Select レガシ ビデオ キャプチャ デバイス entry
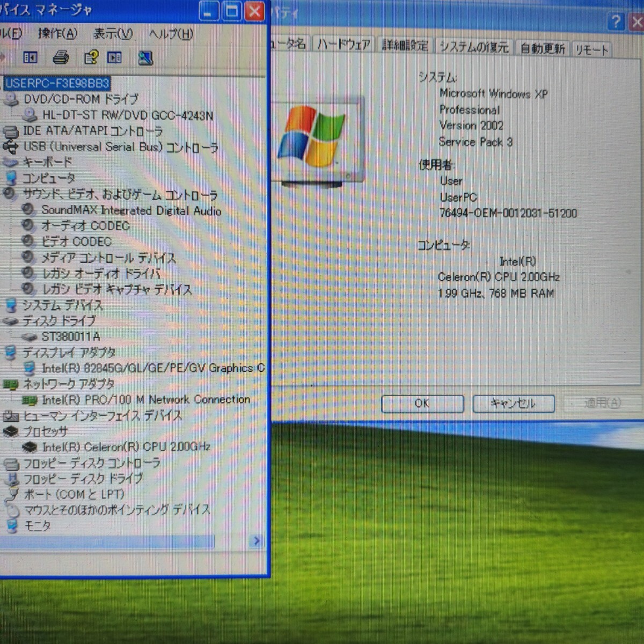This screenshot has height=644, width=644. [117, 290]
